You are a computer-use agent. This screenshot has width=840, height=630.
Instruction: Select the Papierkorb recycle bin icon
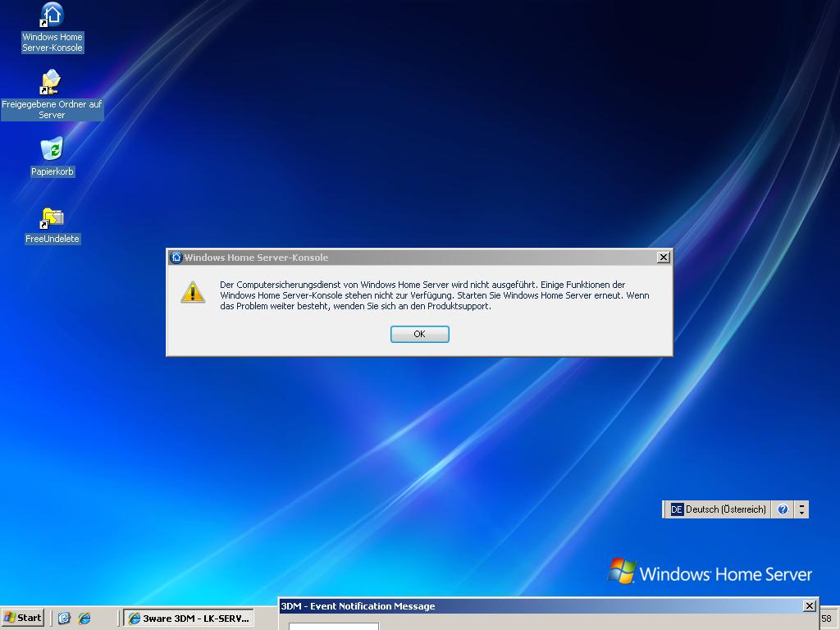(52, 157)
